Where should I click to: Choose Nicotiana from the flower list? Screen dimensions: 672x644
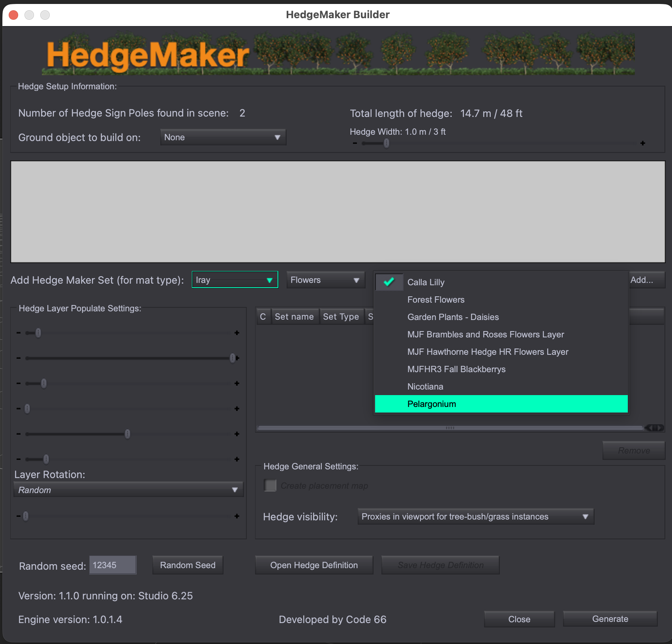coord(501,386)
